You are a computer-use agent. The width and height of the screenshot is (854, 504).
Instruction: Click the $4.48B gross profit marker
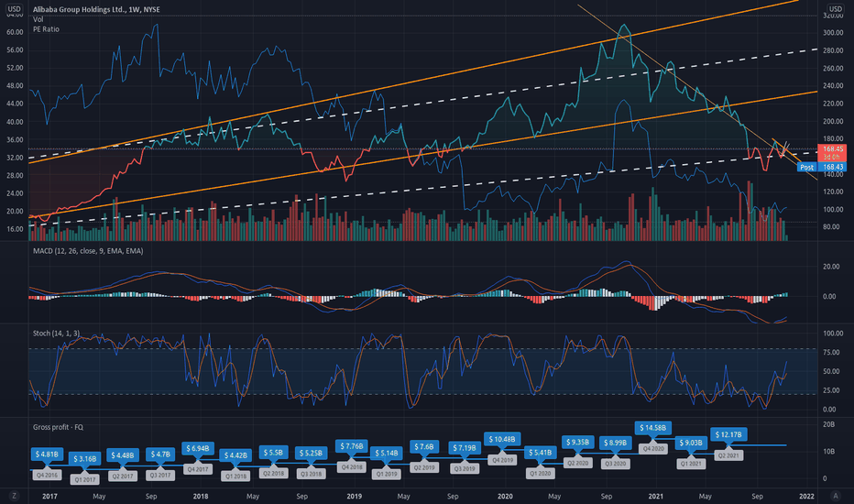pyautogui.click(x=123, y=455)
